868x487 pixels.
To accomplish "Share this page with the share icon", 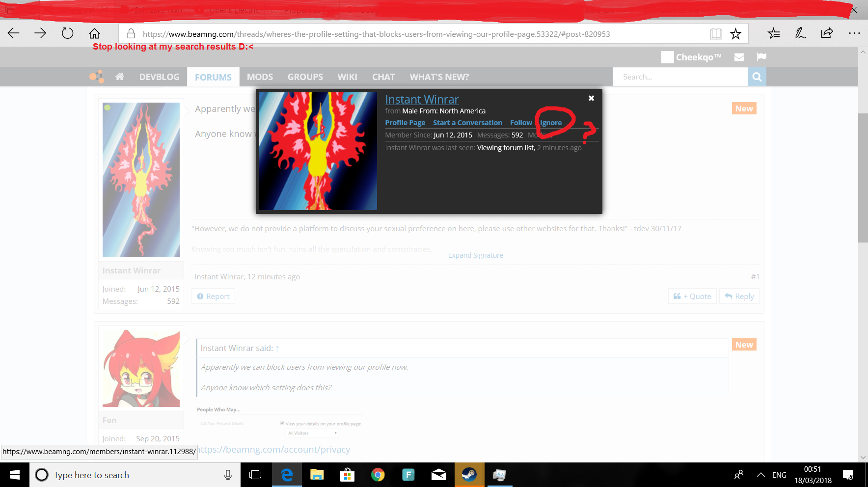I will tap(827, 33).
